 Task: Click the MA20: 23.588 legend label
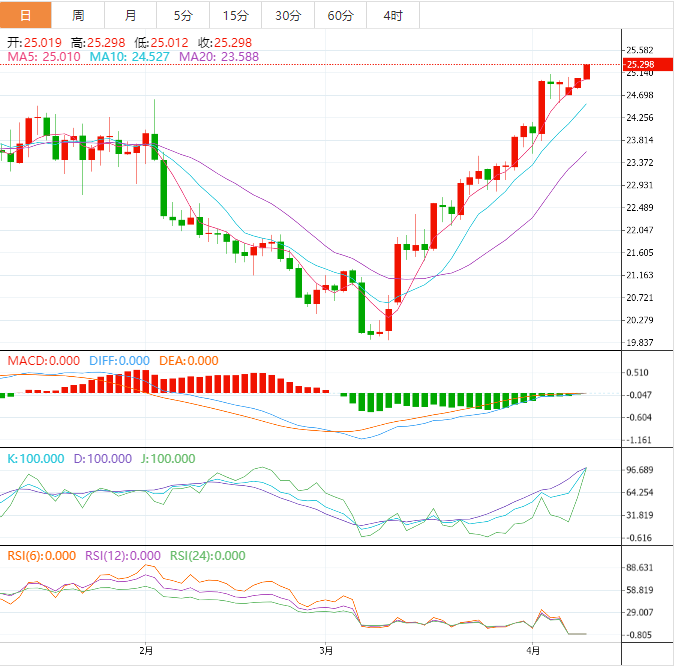pyautogui.click(x=219, y=56)
